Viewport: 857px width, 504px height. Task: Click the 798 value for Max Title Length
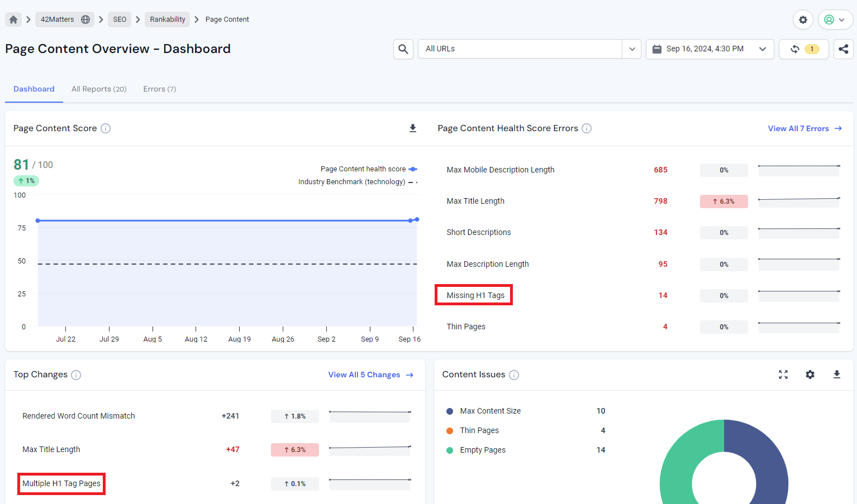pos(661,201)
